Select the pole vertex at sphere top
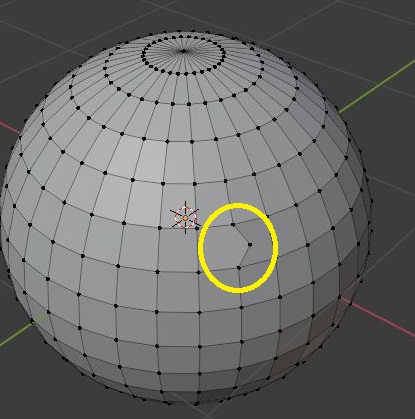The image size is (415, 419). [183, 51]
